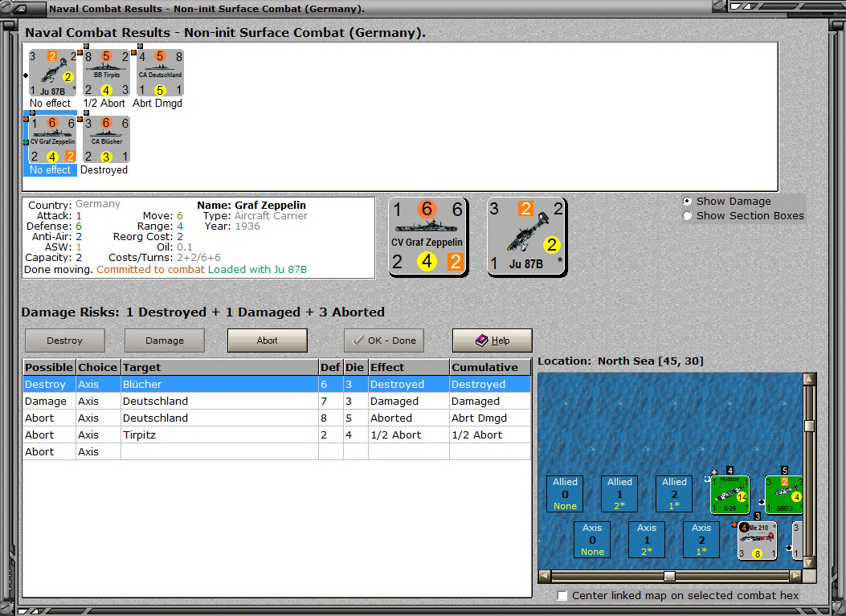Screen dimensions: 846x616
Task: Select the CA Deutschland unit counter
Action: 160,73
